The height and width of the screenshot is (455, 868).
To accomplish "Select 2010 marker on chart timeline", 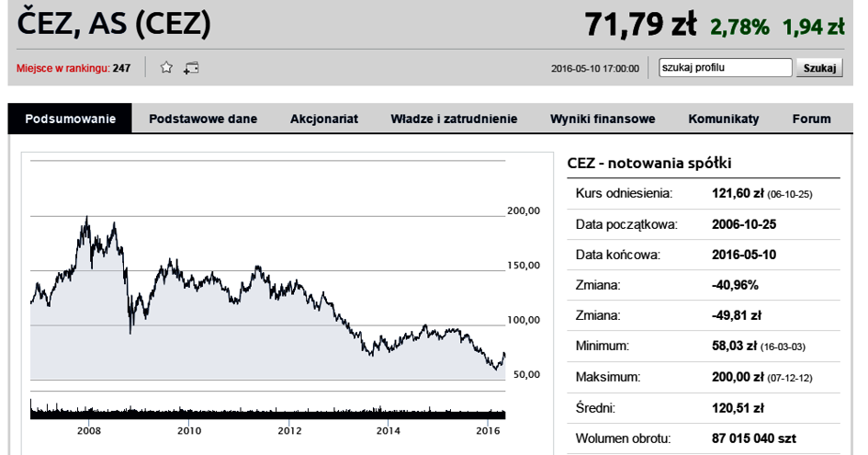I will point(189,430).
